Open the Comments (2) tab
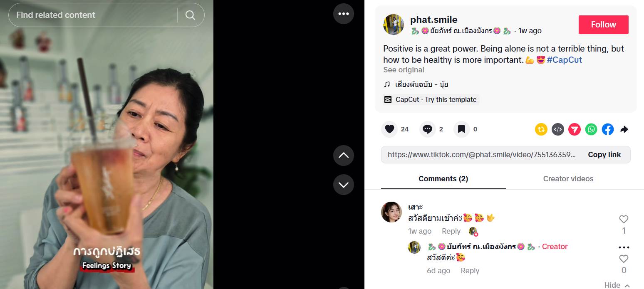This screenshot has width=644, height=289. click(x=443, y=179)
